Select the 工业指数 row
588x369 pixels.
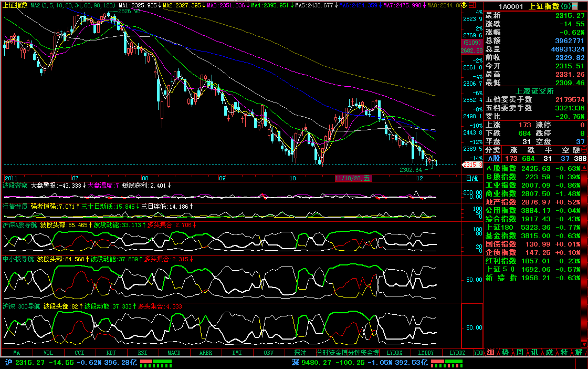533,185
